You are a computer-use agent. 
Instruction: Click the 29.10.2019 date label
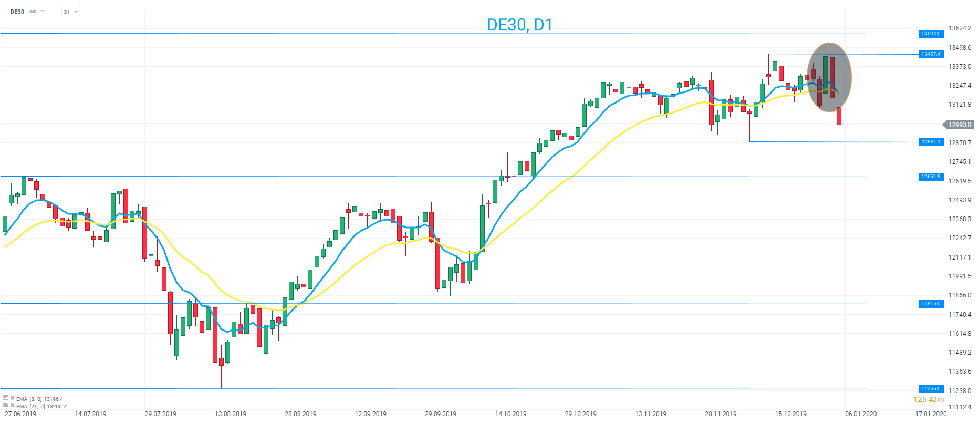[x=581, y=414]
